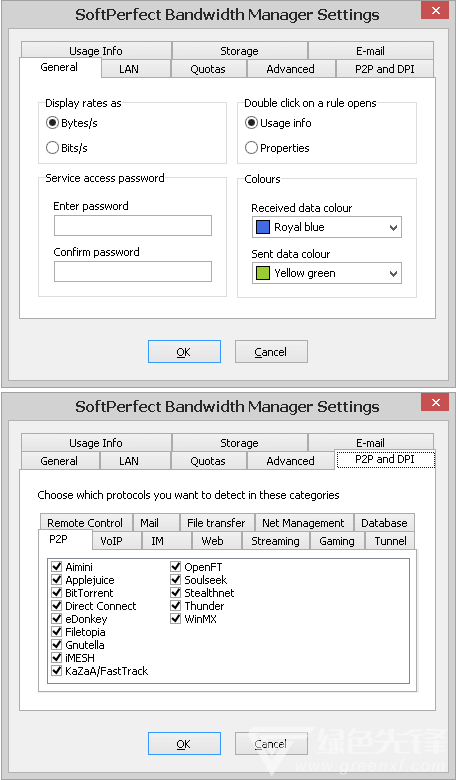The width and height of the screenshot is (456, 780).
Task: Open the Storage tab in top dialog
Action: pyautogui.click(x=239, y=51)
